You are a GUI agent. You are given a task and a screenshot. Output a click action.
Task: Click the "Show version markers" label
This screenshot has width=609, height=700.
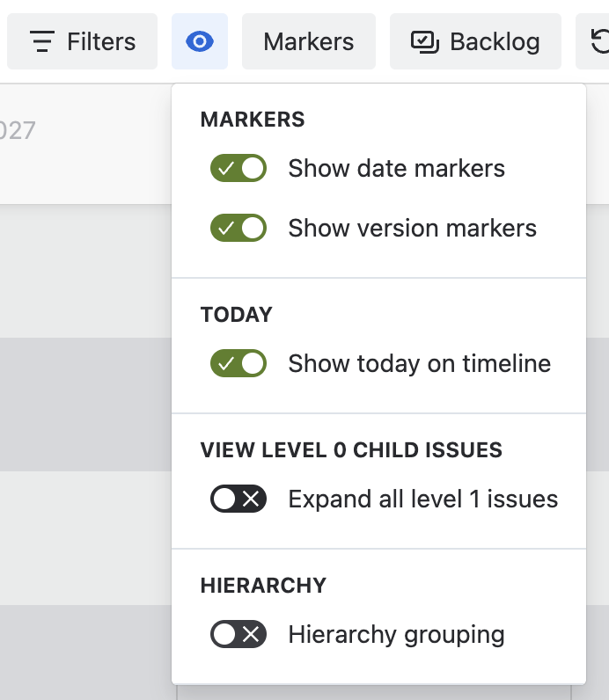(x=412, y=228)
